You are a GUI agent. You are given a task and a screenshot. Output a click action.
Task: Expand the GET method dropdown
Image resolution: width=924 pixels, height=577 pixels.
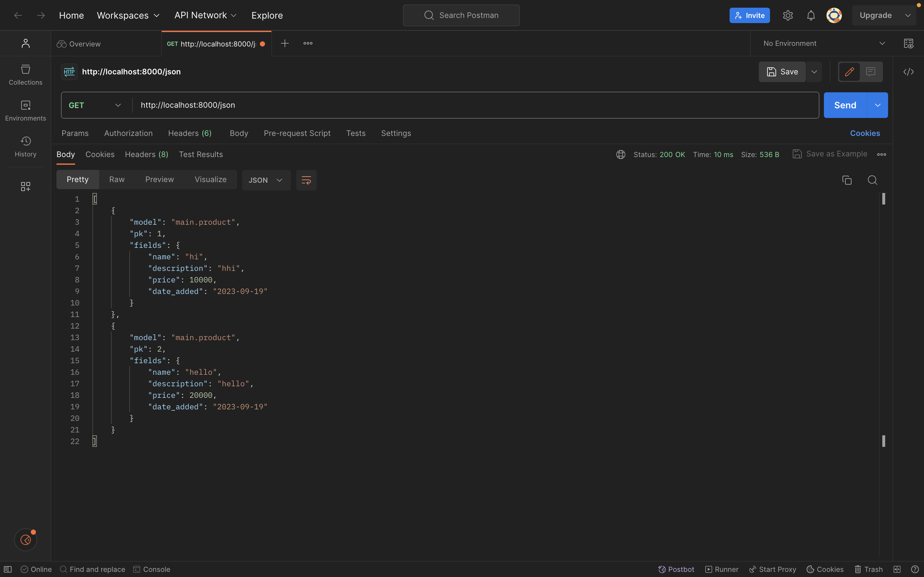tap(94, 105)
